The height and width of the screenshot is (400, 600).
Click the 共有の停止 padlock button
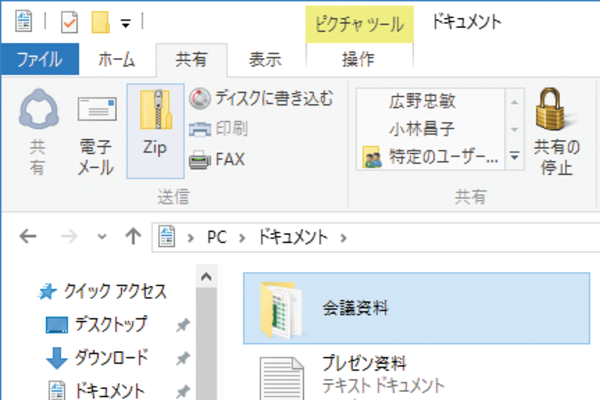coord(556,131)
